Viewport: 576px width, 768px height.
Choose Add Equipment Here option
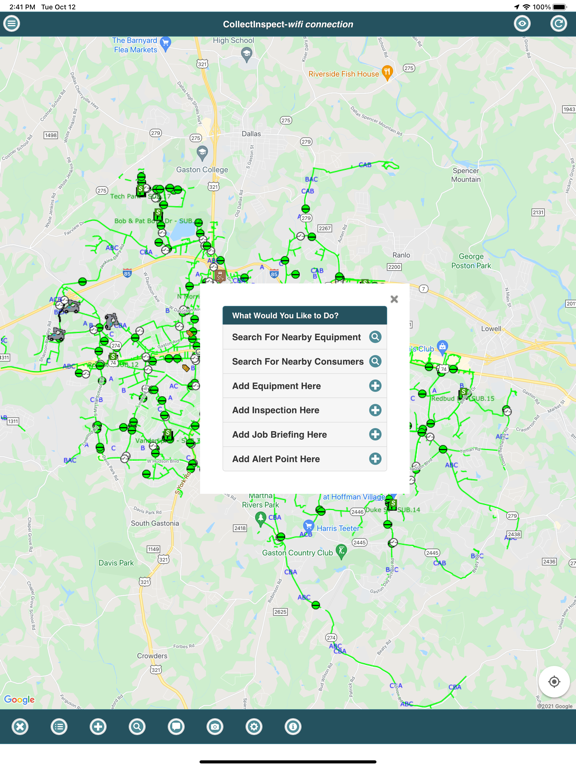click(305, 386)
